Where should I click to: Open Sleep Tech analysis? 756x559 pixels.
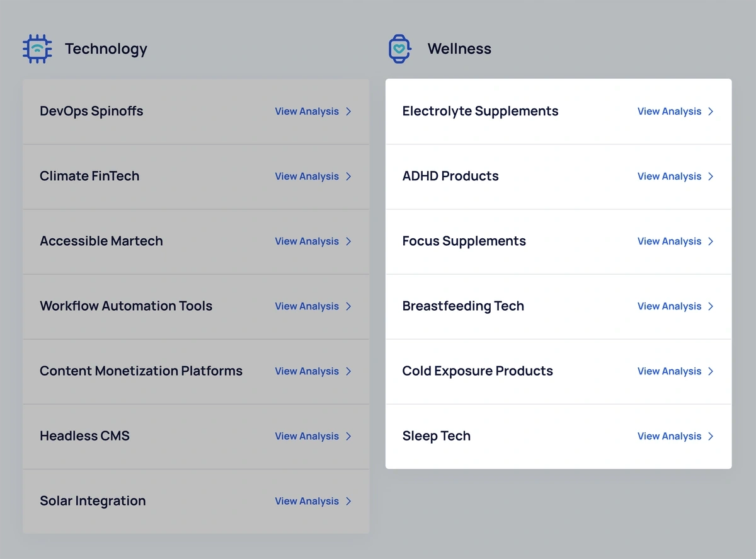(x=670, y=436)
